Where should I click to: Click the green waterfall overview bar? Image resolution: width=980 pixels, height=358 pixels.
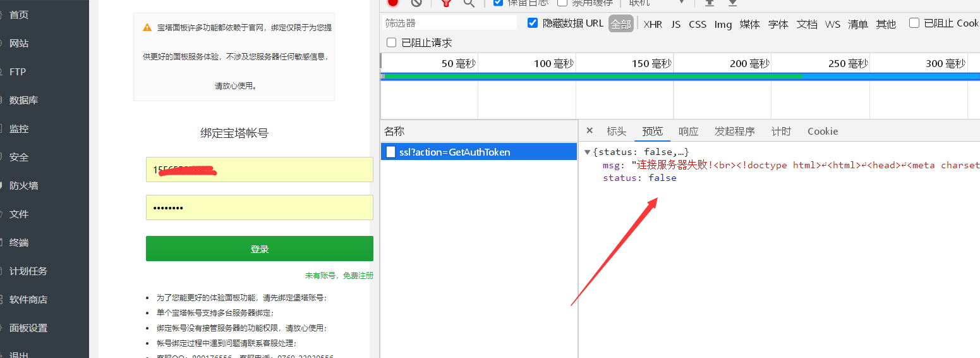point(593,76)
